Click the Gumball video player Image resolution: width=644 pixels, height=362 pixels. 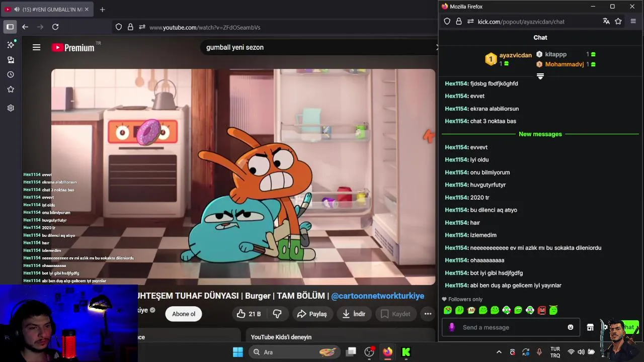243,177
